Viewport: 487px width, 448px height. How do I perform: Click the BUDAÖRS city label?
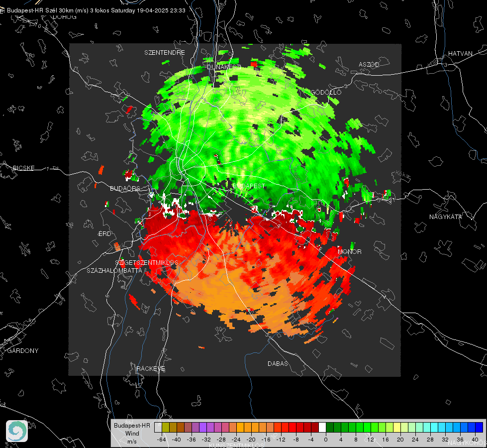tap(125, 188)
